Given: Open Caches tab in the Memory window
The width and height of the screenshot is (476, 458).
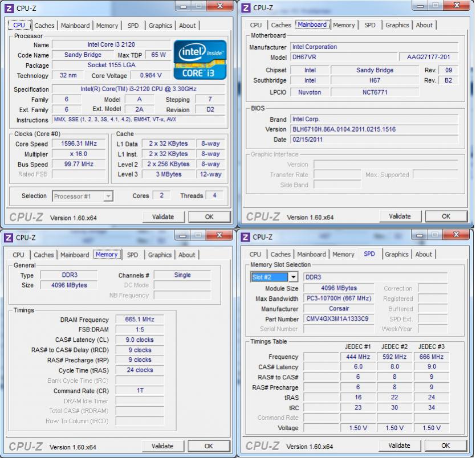Looking at the screenshot, I should (44, 255).
